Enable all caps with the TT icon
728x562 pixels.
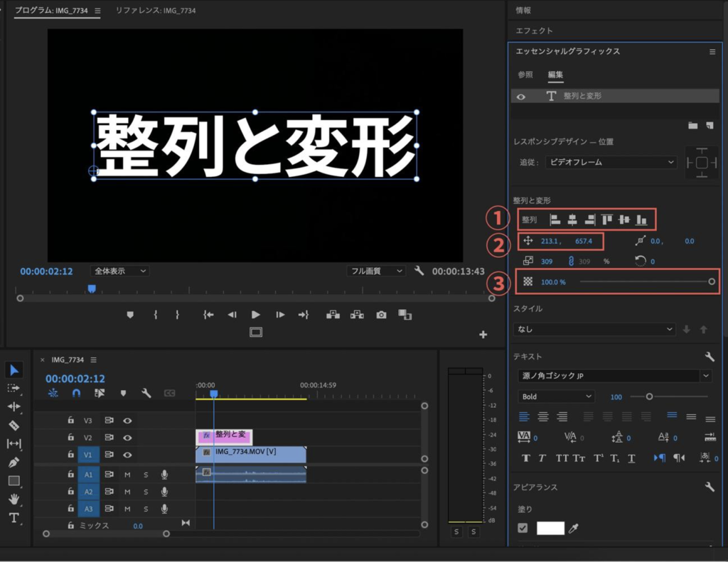[x=562, y=458]
